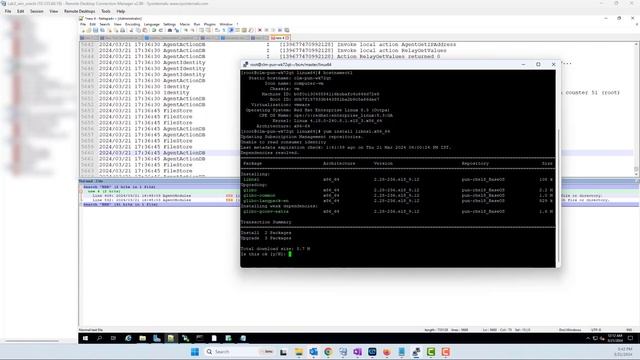Open Firefox from the local taskbar
Screen dimensions: 640x360
[x=387, y=352]
